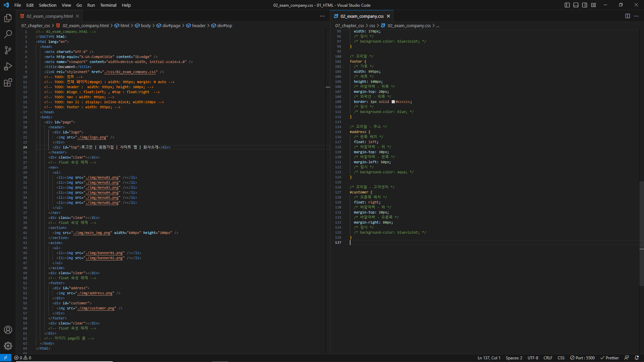Screen dimensions: 644x362
Task: Toggle the primary side bar layout
Action: pos(567,5)
